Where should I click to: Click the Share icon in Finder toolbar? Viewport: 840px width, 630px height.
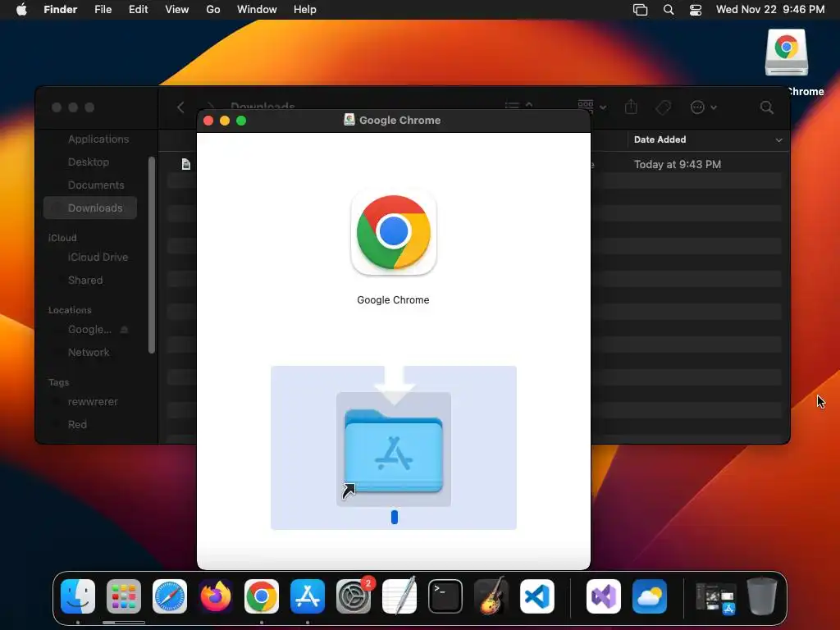(631, 107)
